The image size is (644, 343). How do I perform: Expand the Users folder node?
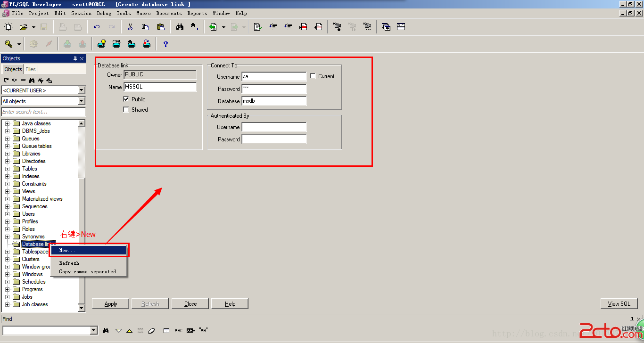8,214
